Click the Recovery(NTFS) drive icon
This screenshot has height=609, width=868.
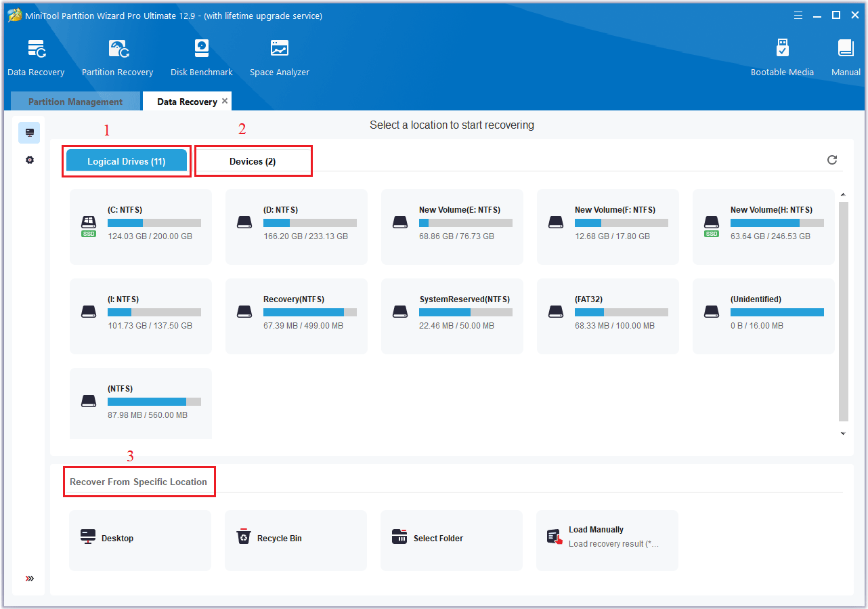pos(244,312)
